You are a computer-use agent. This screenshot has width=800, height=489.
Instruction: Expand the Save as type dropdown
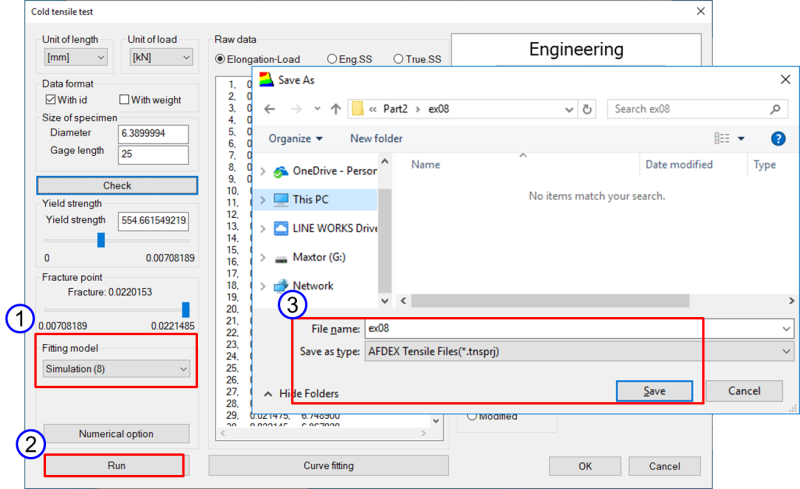coord(787,351)
